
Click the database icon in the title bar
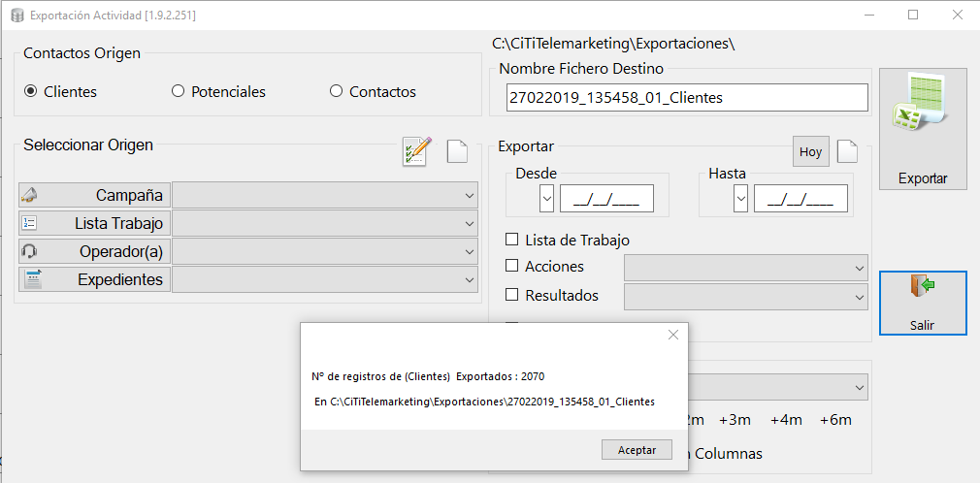pyautogui.click(x=16, y=15)
